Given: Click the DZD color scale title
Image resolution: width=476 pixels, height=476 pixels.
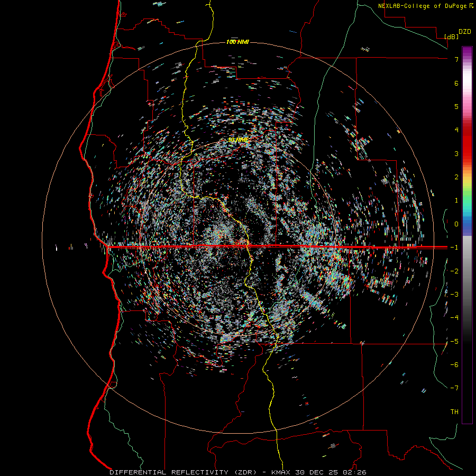Looking at the screenshot, I should (465, 32).
